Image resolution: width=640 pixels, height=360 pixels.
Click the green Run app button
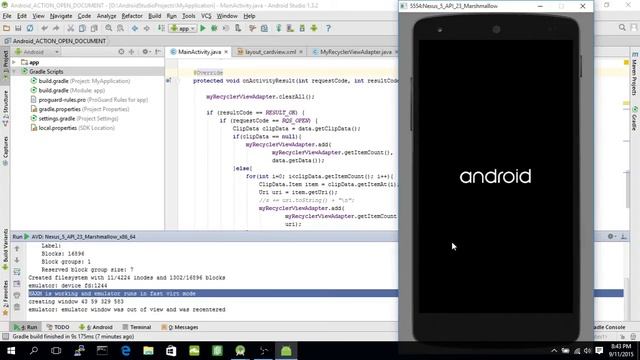point(203,28)
